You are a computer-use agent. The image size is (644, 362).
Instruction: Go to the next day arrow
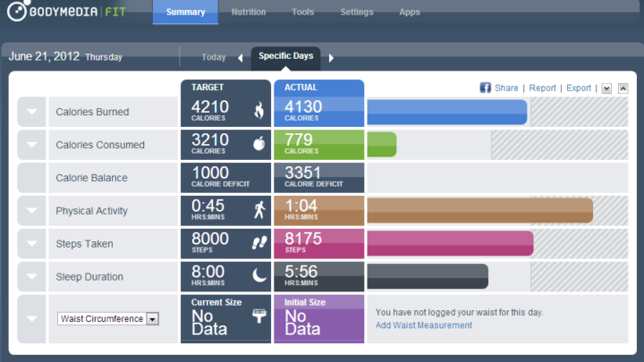[331, 58]
